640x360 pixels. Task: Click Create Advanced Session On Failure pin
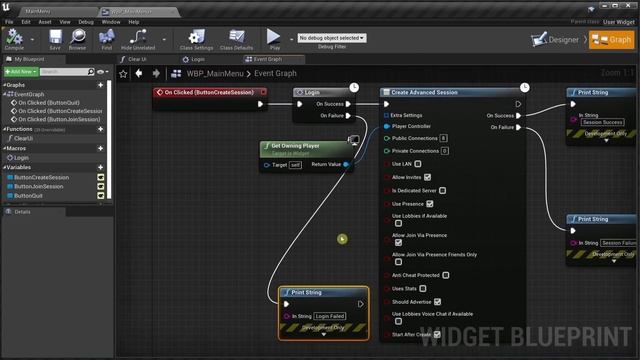click(518, 127)
